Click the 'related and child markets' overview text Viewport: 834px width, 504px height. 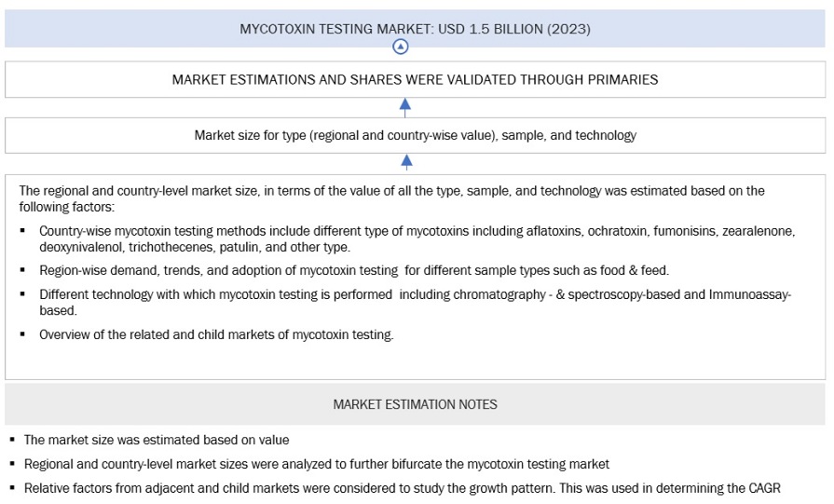(x=216, y=335)
